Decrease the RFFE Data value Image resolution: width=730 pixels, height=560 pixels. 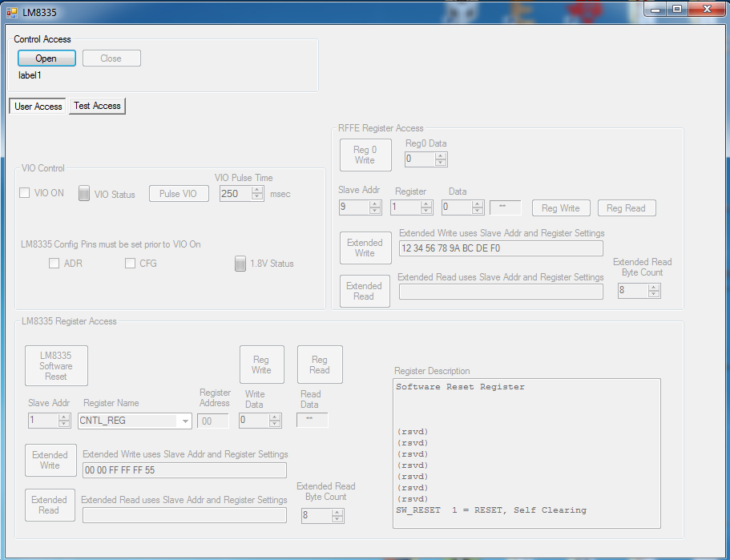point(478,211)
